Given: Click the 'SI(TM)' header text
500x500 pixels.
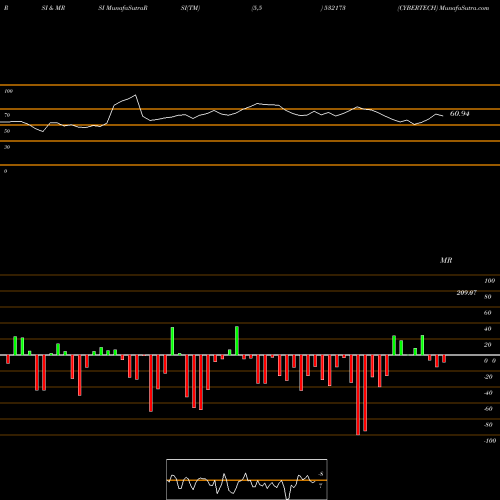Looking at the screenshot, I should tap(190, 8).
